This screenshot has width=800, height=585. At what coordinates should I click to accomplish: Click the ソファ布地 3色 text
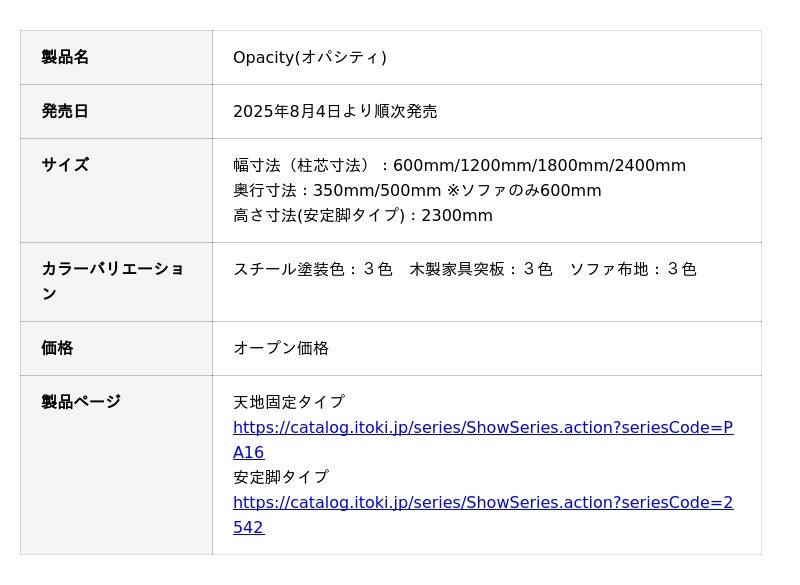[632, 269]
